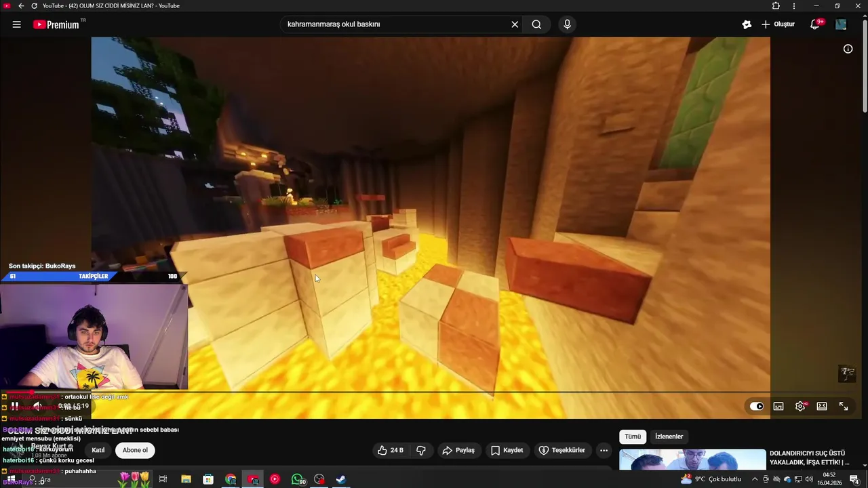868x488 pixels.
Task: Click the TAKİPÇİLER follower goal bar
Action: click(94, 276)
